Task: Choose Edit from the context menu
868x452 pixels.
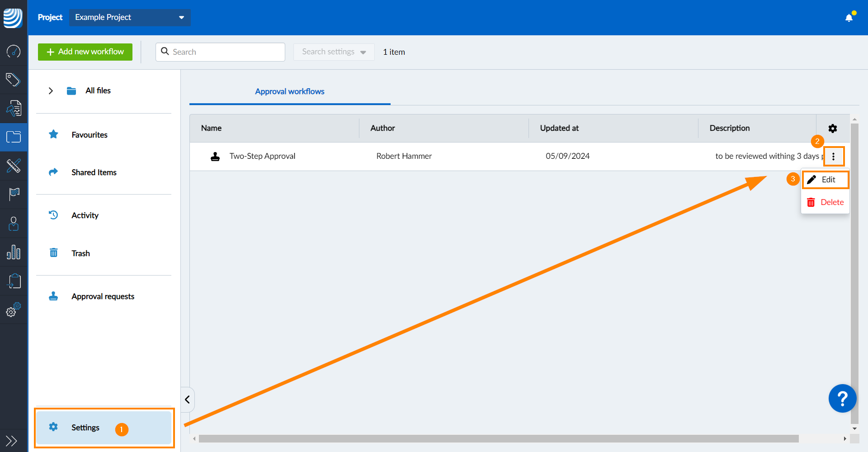Action: pyautogui.click(x=826, y=180)
